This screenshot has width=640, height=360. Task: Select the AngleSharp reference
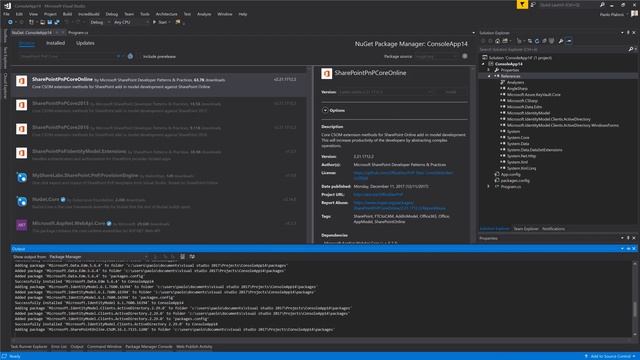click(517, 89)
